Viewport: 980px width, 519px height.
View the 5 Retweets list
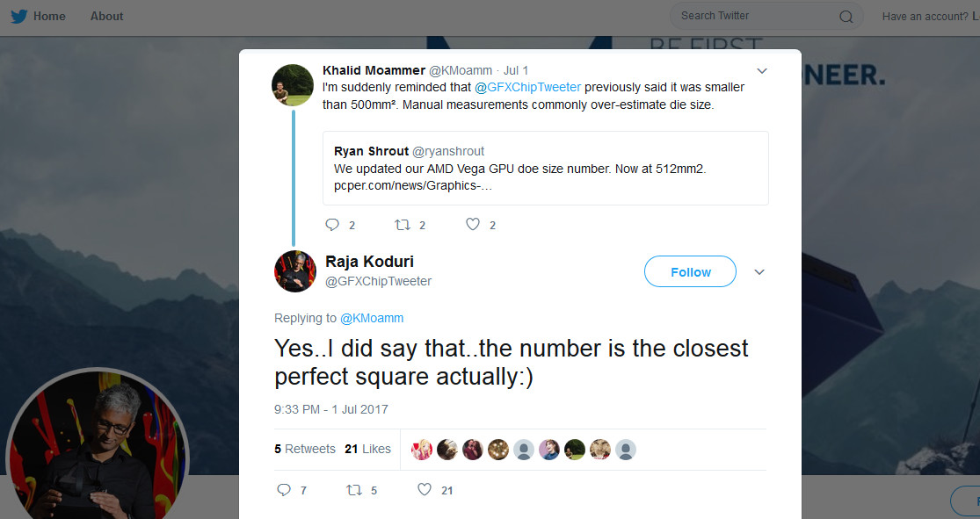tap(305, 449)
